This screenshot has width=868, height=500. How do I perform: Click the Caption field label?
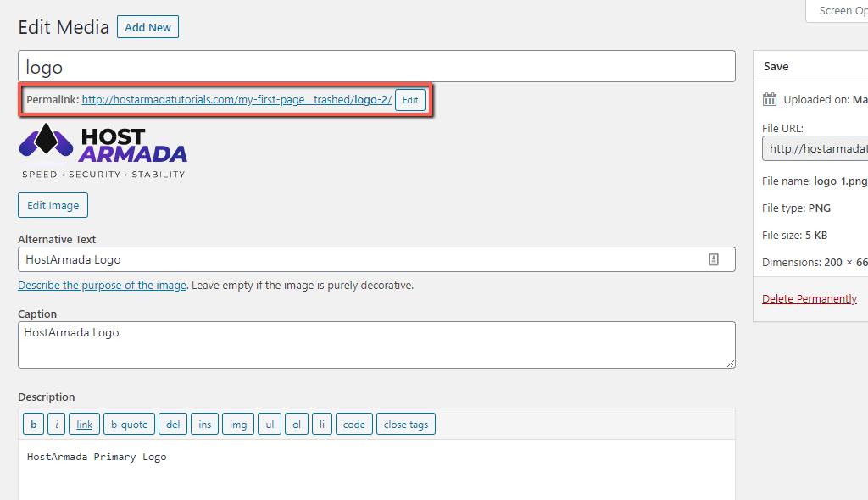(x=37, y=314)
